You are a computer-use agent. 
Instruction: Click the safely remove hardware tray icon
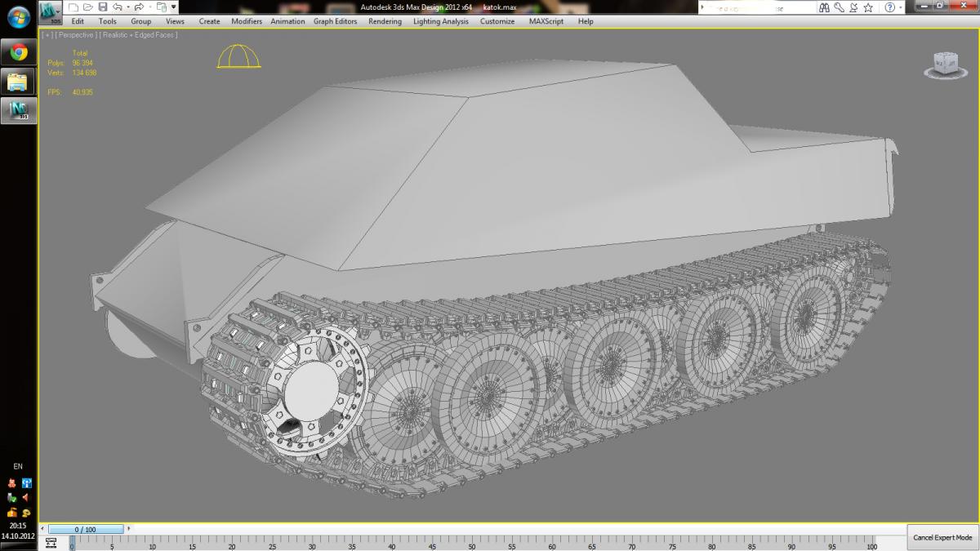pos(11,497)
